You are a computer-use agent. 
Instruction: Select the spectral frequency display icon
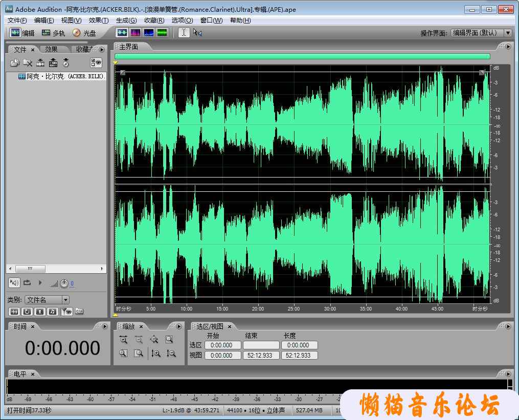pyautogui.click(x=136, y=32)
